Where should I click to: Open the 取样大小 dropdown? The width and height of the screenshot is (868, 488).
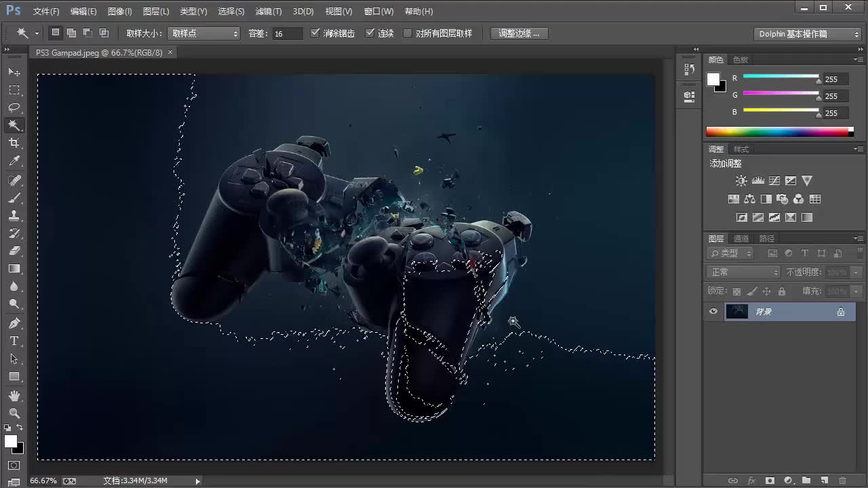203,33
